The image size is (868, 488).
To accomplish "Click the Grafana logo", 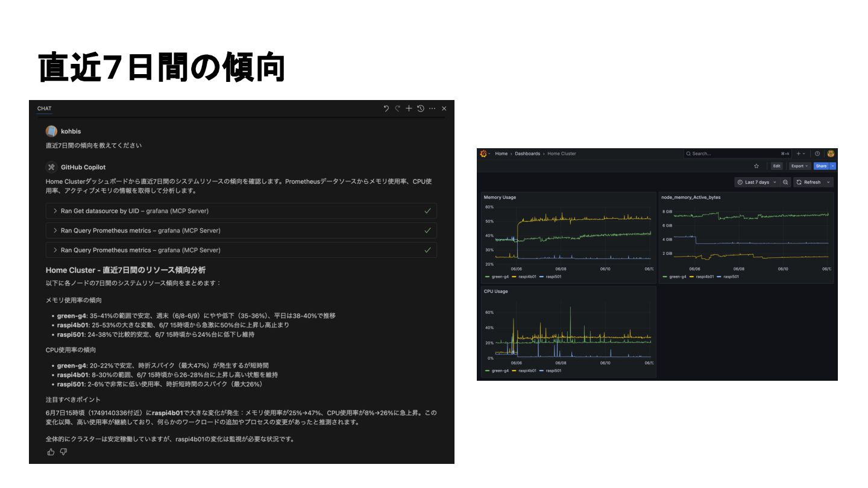I will click(483, 154).
